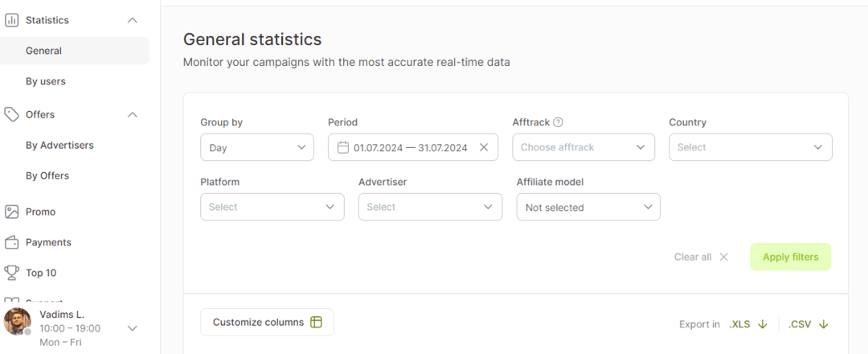Click the Offers tag icon in sidebar

click(x=12, y=114)
